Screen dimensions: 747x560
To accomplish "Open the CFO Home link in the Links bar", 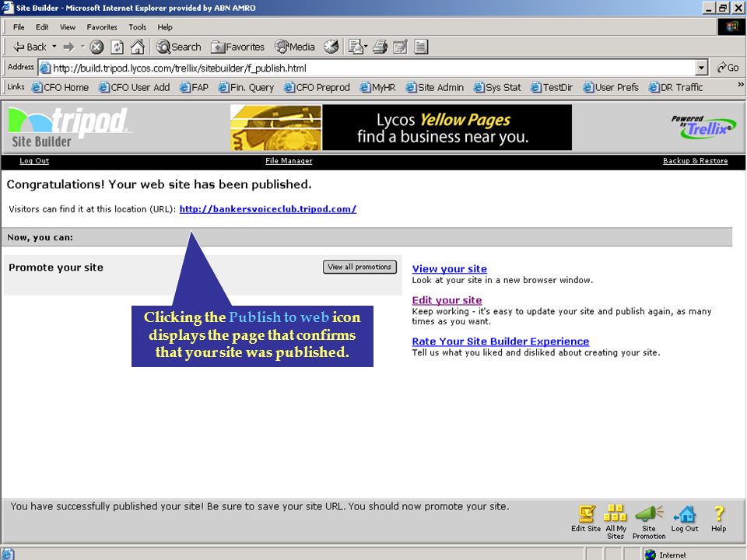I will [60, 88].
